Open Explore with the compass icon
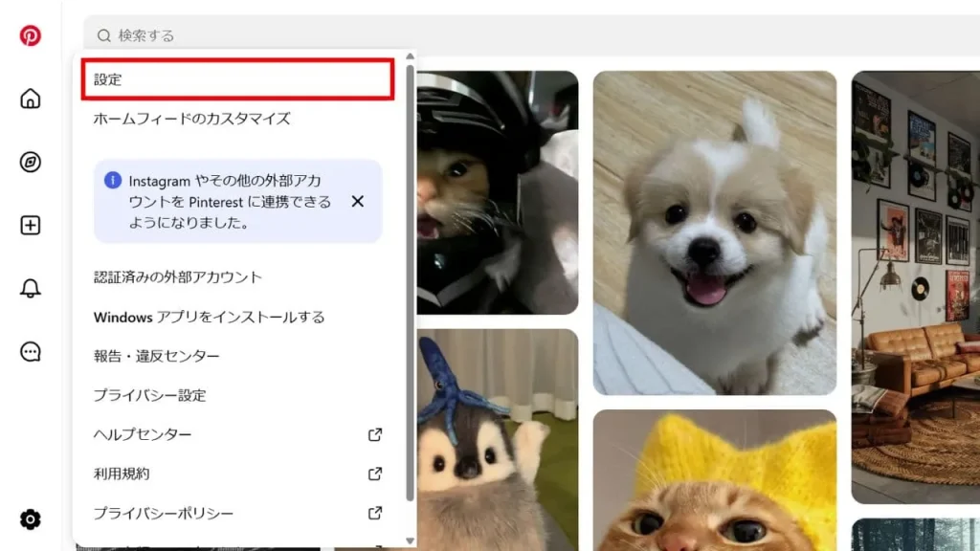980x551 pixels. (30, 162)
